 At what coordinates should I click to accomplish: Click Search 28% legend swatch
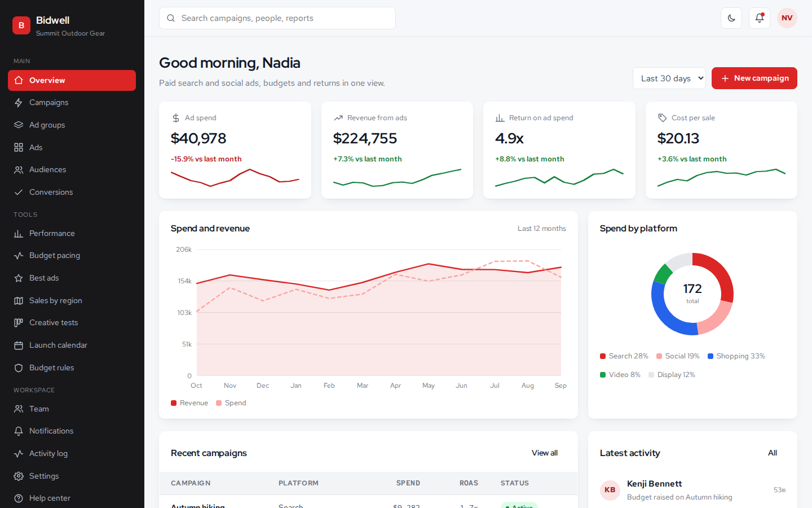click(x=603, y=356)
